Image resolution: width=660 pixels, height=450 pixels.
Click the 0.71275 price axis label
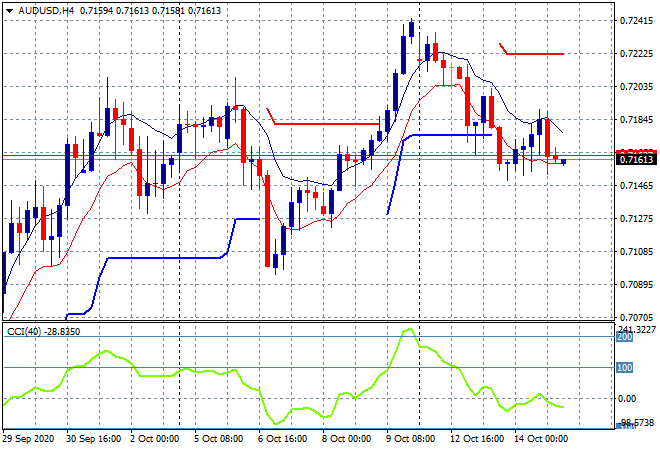click(x=636, y=218)
